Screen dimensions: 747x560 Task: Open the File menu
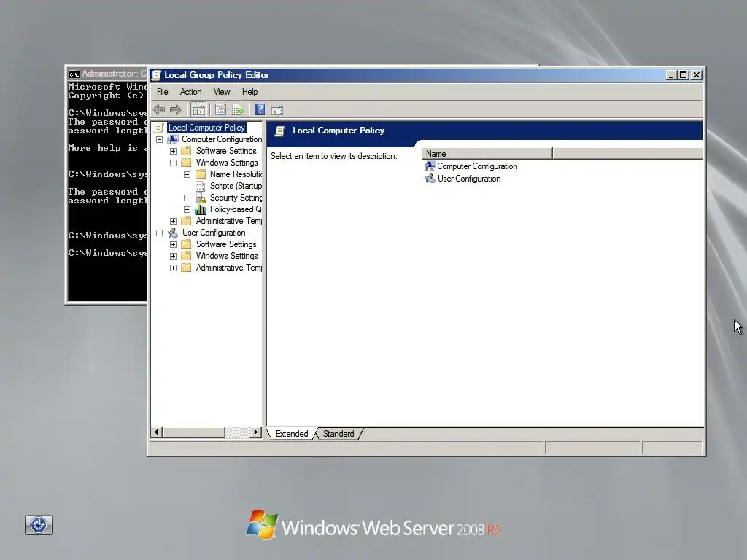click(163, 92)
